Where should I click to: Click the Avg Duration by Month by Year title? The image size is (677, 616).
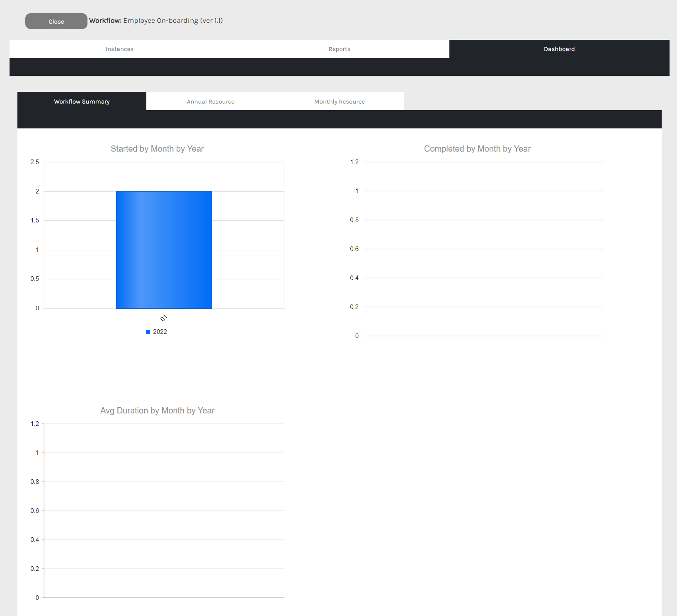pos(157,411)
